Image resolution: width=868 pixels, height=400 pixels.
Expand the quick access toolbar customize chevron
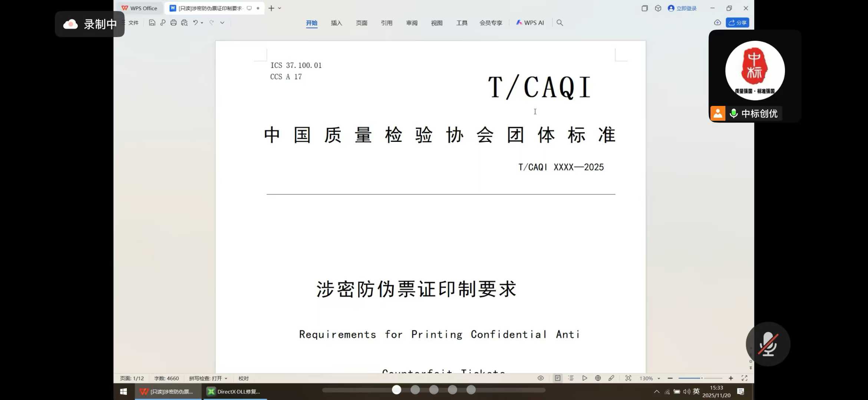[222, 23]
